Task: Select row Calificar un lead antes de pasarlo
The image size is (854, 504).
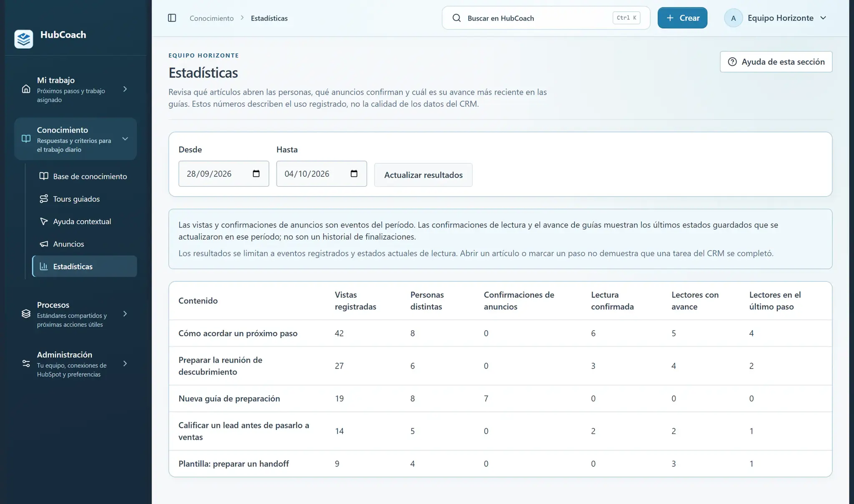Action: 500,431
